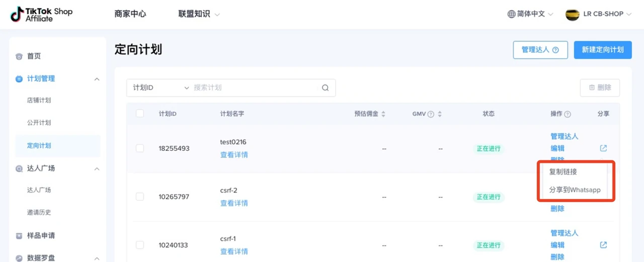644x262 pixels.
Task: Sort by 预估佣金 column arrows
Action: coord(383,114)
